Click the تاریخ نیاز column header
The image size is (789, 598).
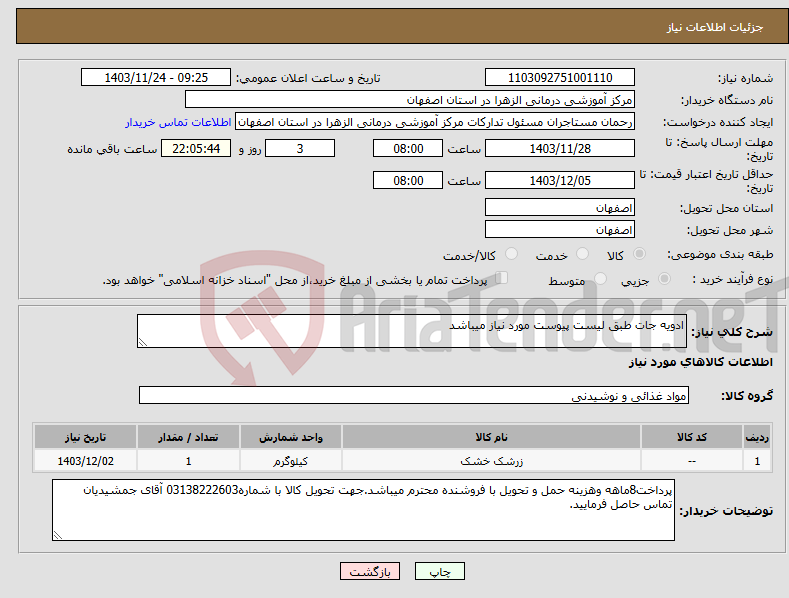click(85, 437)
